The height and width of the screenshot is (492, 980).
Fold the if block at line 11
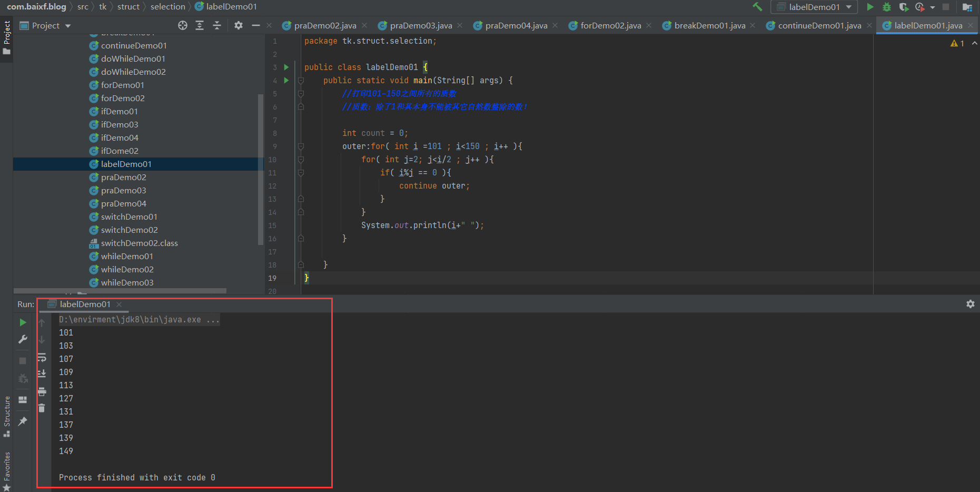(x=301, y=173)
